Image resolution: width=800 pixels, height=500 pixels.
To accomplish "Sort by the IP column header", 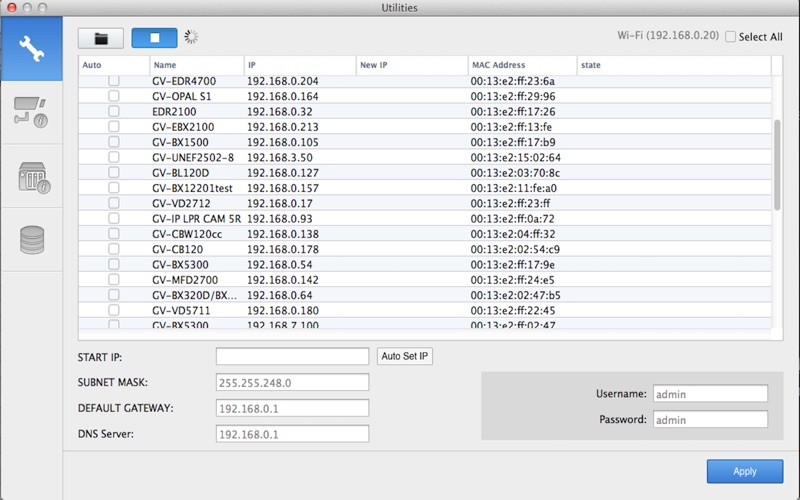I will pyautogui.click(x=300, y=65).
